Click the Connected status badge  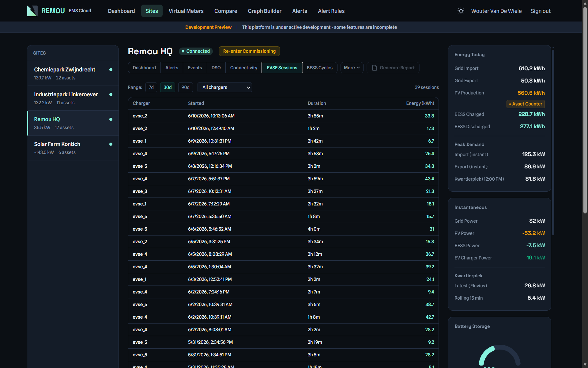[x=196, y=51]
